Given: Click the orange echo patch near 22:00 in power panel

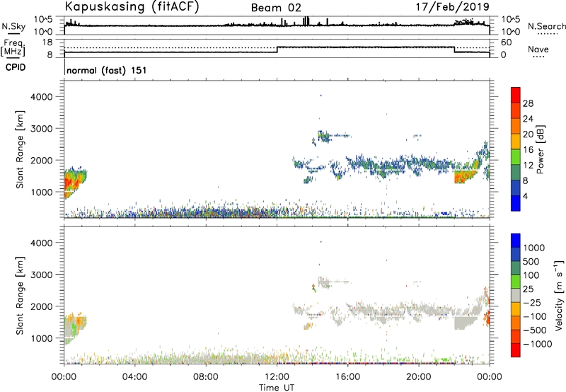Looking at the screenshot, I should (x=465, y=177).
